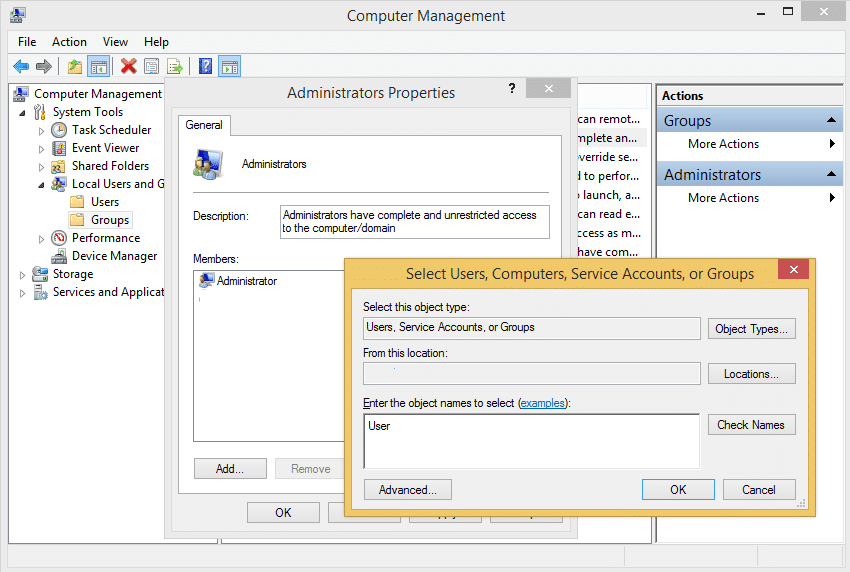Expand the Services and Applications node
This screenshot has height=572, width=850.
pos(22,293)
